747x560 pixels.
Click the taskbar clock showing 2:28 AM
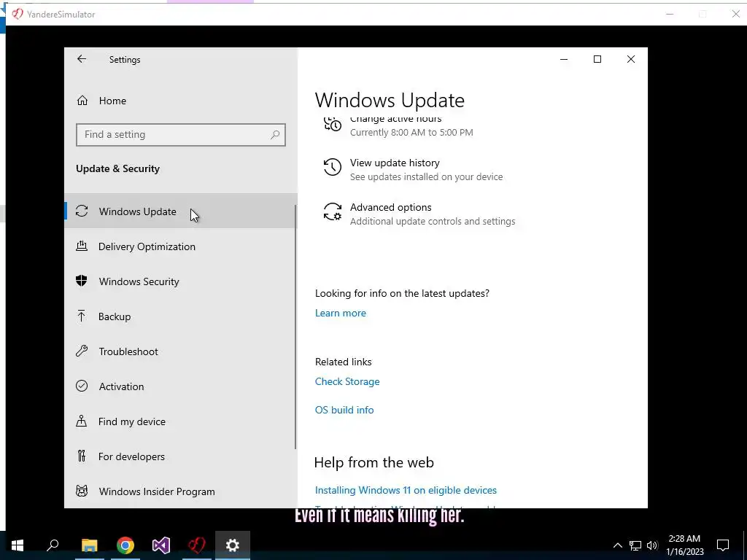684,545
